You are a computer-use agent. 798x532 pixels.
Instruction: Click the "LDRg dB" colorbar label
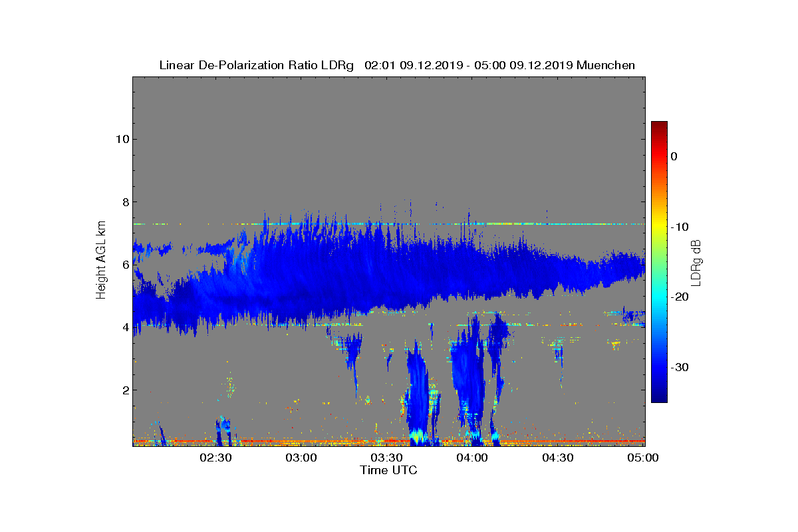[696, 263]
